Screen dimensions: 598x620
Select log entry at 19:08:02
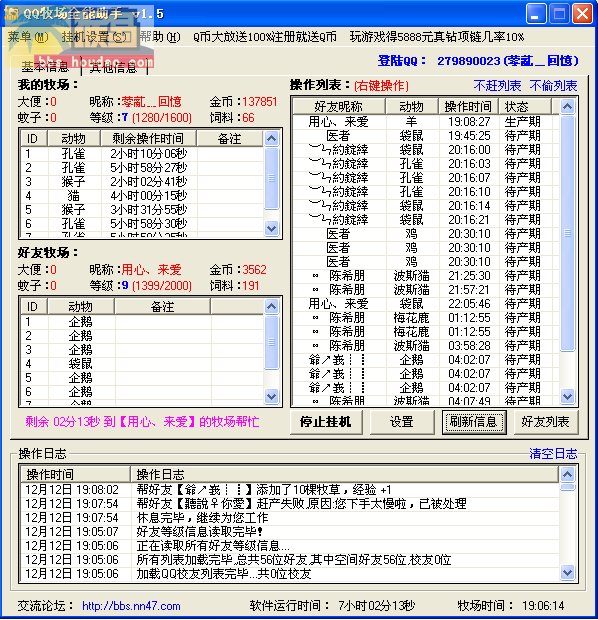point(290,490)
